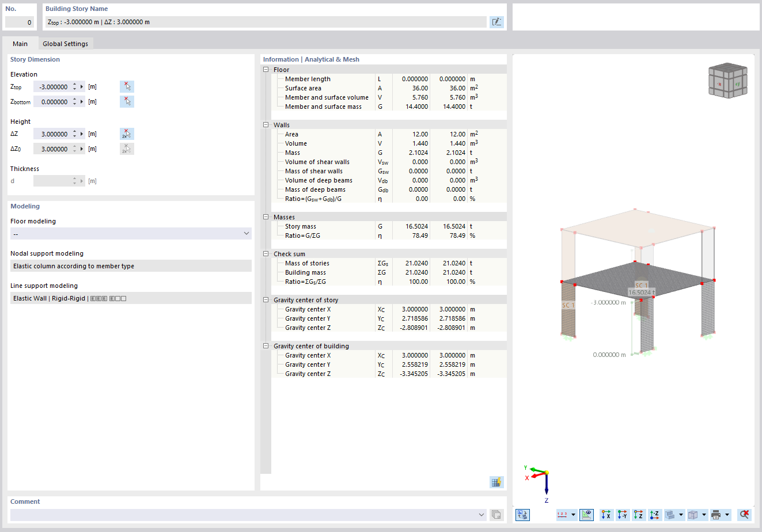
Task: Collapse the Gravity center of building section
Action: tap(266, 346)
